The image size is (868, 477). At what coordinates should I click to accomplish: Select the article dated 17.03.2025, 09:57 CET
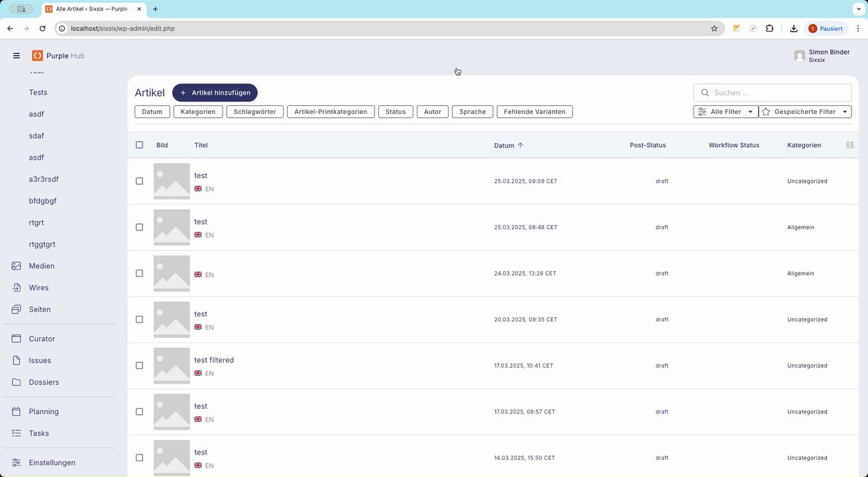pos(139,411)
